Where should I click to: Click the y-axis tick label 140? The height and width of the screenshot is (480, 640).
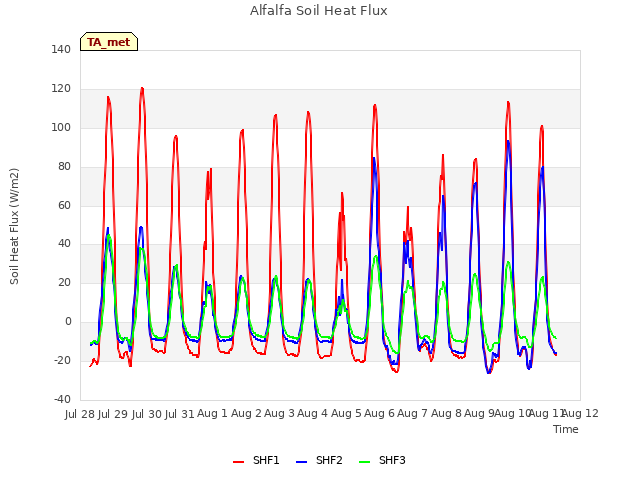pyautogui.click(x=61, y=49)
